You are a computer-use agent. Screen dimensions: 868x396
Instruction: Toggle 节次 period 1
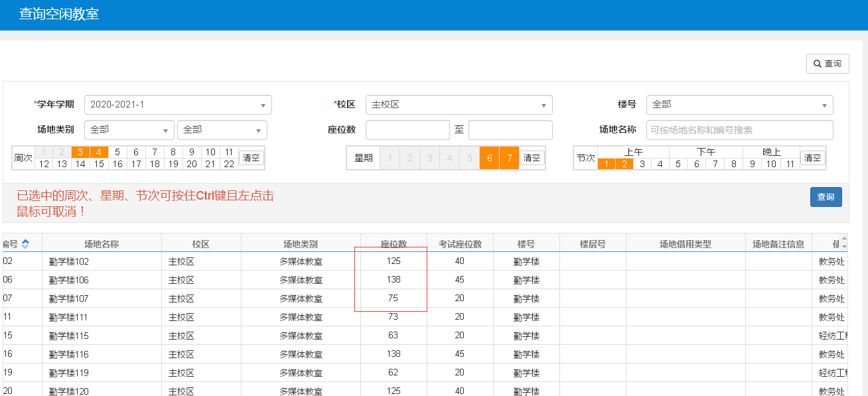pos(607,164)
